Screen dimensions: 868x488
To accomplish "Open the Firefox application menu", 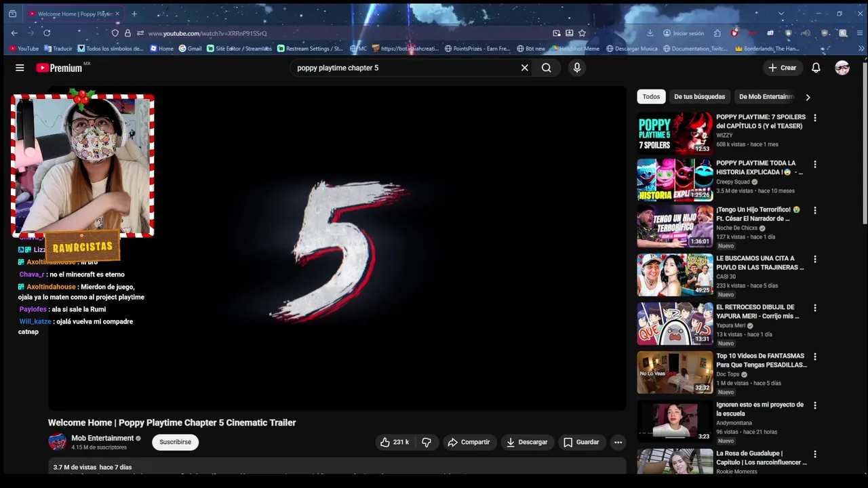I will pyautogui.click(x=860, y=33).
